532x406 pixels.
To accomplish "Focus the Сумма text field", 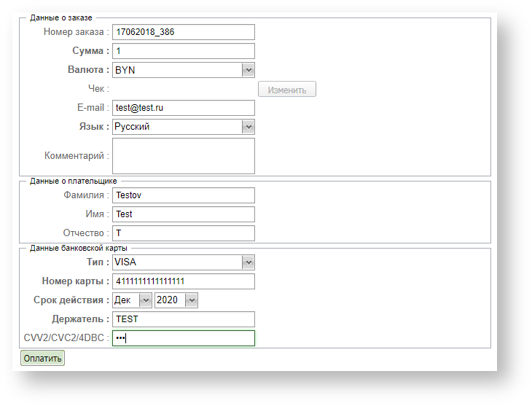I will pyautogui.click(x=183, y=51).
